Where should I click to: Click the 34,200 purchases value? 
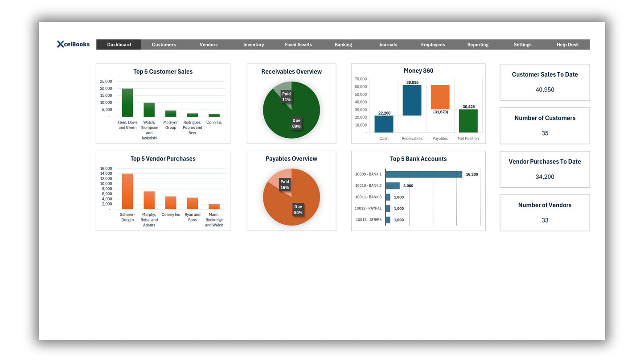pyautogui.click(x=545, y=177)
